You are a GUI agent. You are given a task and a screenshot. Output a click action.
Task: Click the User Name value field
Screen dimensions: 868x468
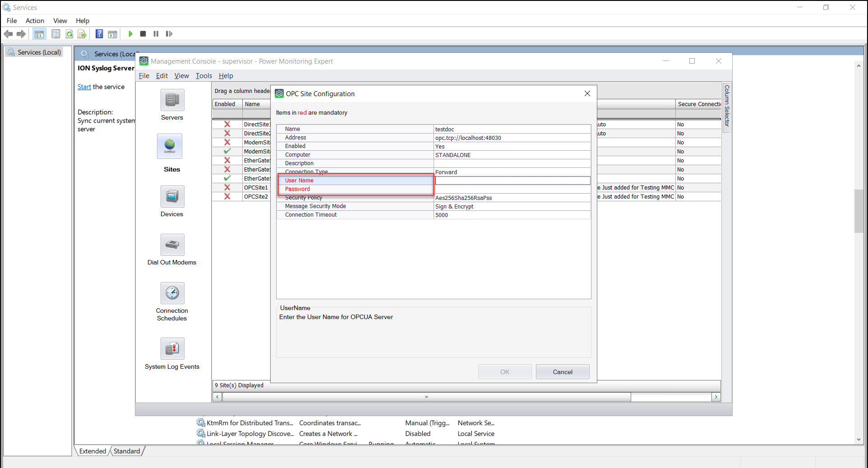tap(512, 181)
